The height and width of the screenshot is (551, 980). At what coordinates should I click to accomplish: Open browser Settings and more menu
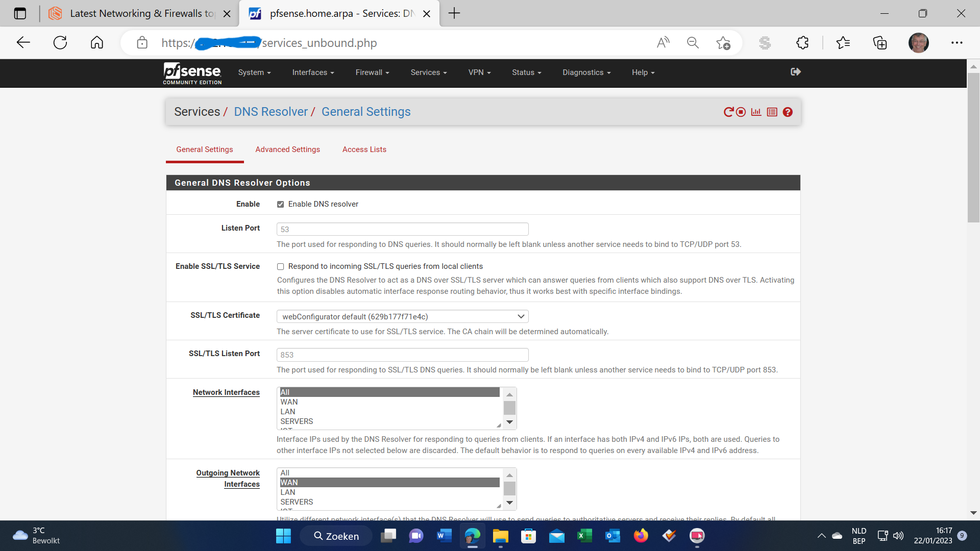[x=957, y=43]
